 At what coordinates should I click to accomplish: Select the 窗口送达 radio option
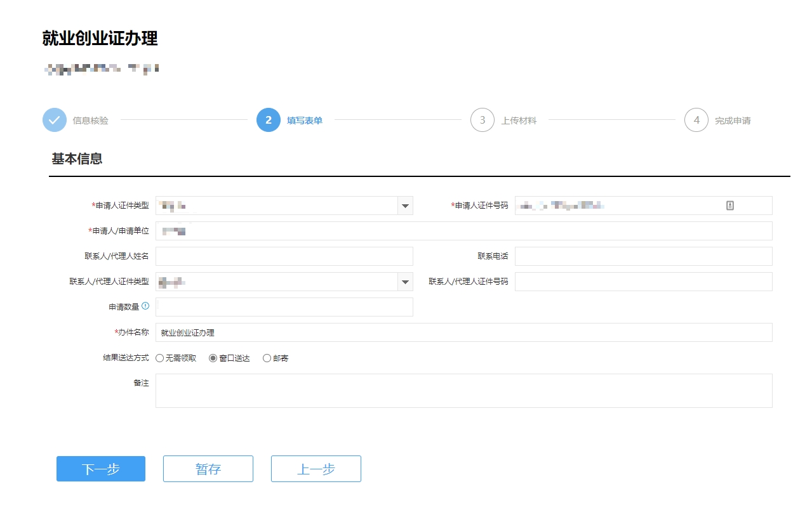(213, 358)
